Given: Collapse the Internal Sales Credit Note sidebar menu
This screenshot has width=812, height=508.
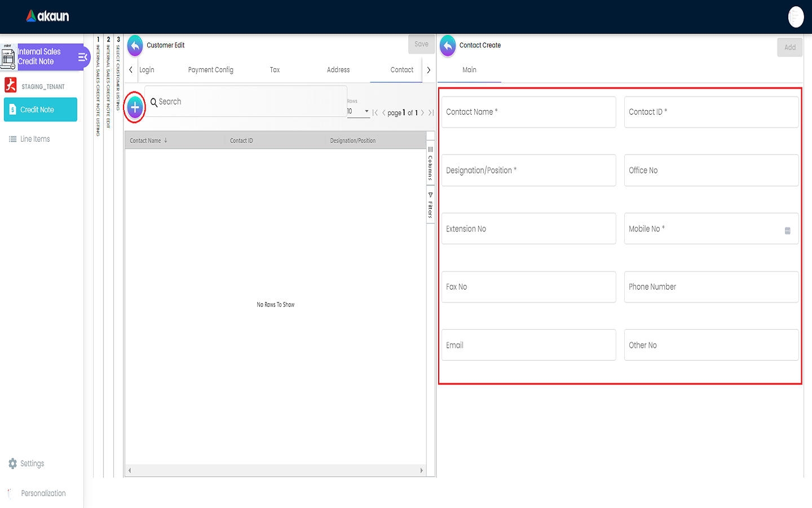Looking at the screenshot, I should [82, 57].
